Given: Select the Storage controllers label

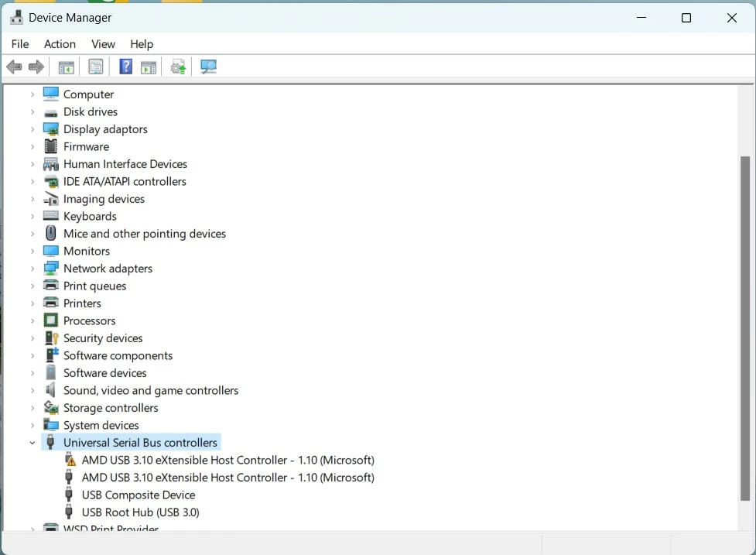Looking at the screenshot, I should click(111, 408).
